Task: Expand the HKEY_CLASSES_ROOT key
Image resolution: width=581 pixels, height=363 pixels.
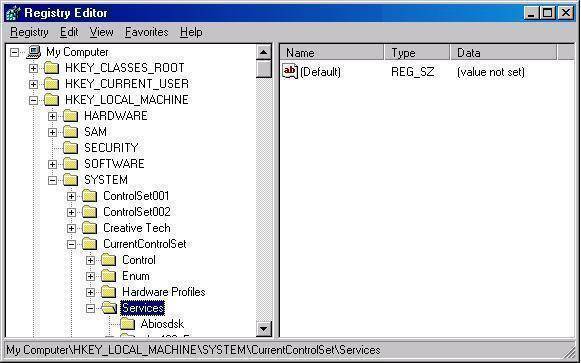Action: (33, 68)
